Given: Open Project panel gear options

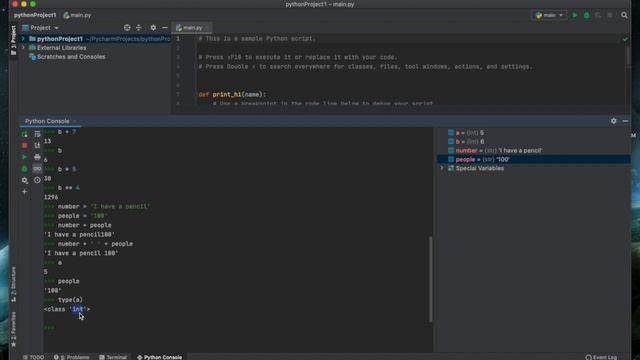Looking at the screenshot, I should click(153, 28).
